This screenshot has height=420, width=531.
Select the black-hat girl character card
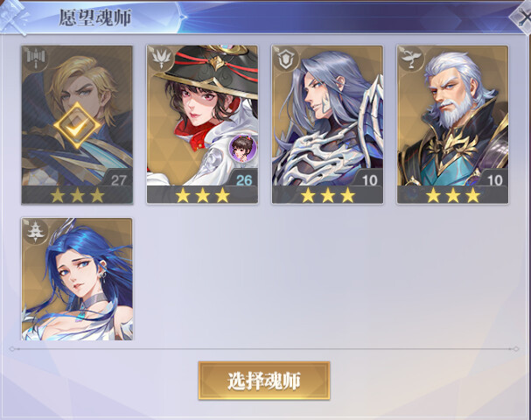pos(202,125)
